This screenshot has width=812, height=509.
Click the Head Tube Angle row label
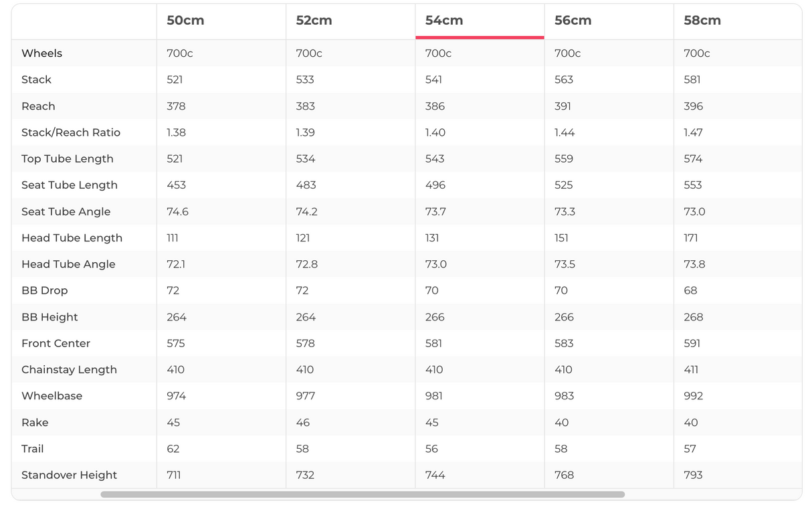(68, 264)
